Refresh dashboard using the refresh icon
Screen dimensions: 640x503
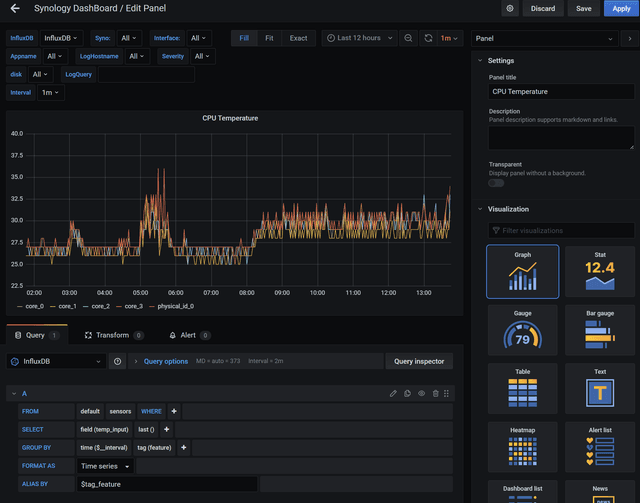pos(428,38)
